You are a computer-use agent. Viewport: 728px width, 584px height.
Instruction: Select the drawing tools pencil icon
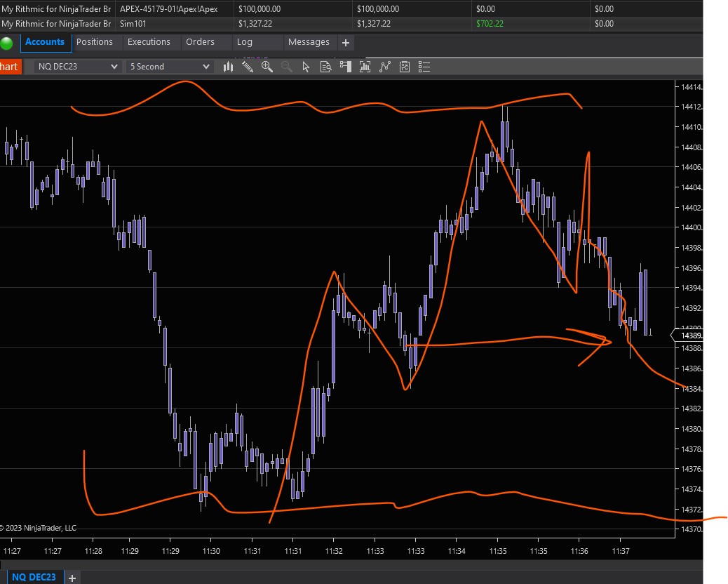tap(248, 67)
